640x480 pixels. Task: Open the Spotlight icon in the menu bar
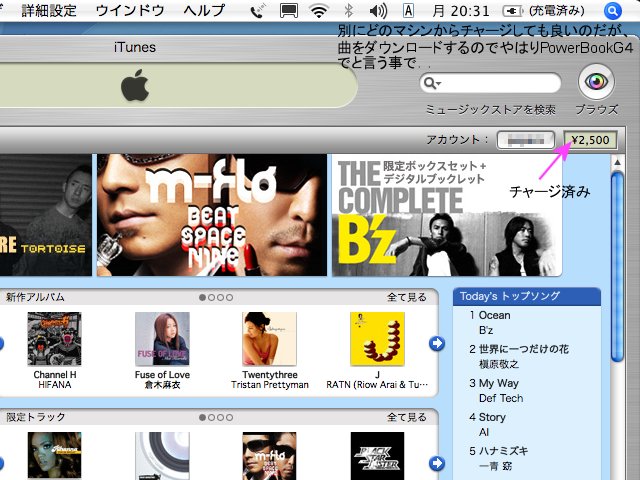point(612,11)
